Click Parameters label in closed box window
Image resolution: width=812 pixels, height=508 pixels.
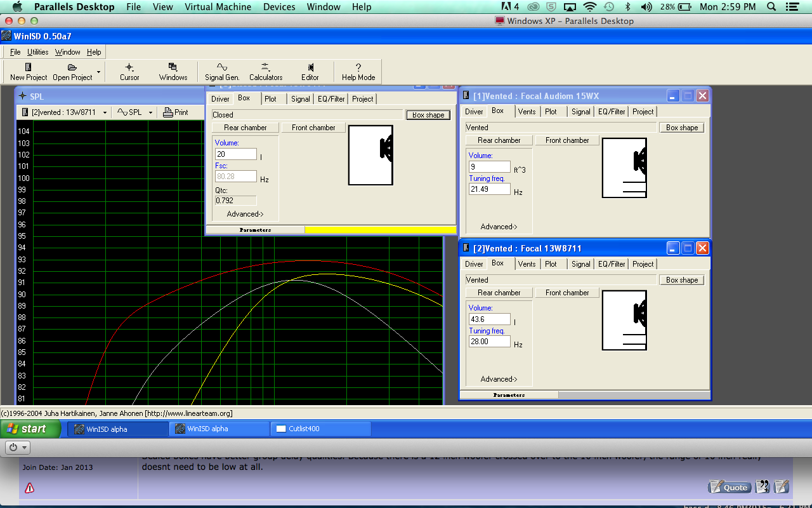(x=255, y=230)
